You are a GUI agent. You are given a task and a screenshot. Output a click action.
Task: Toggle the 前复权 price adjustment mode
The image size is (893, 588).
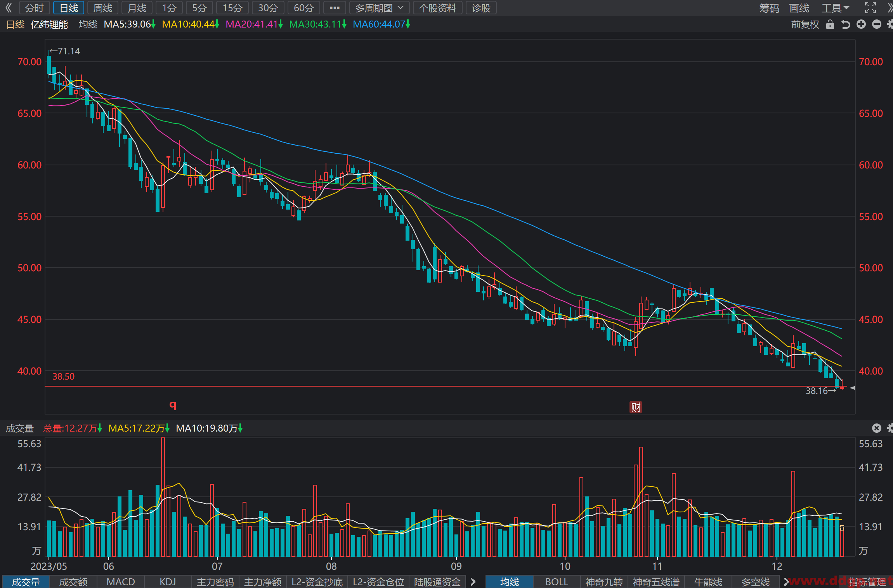click(x=805, y=24)
